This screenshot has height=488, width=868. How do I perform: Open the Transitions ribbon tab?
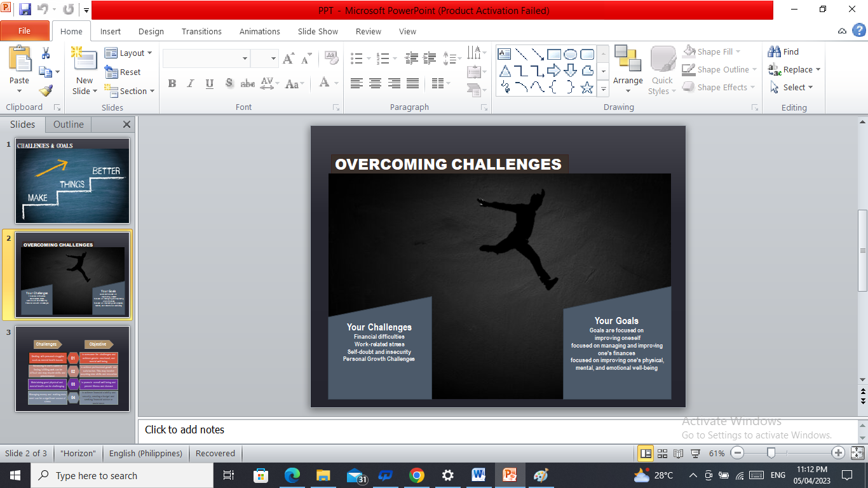coord(201,31)
